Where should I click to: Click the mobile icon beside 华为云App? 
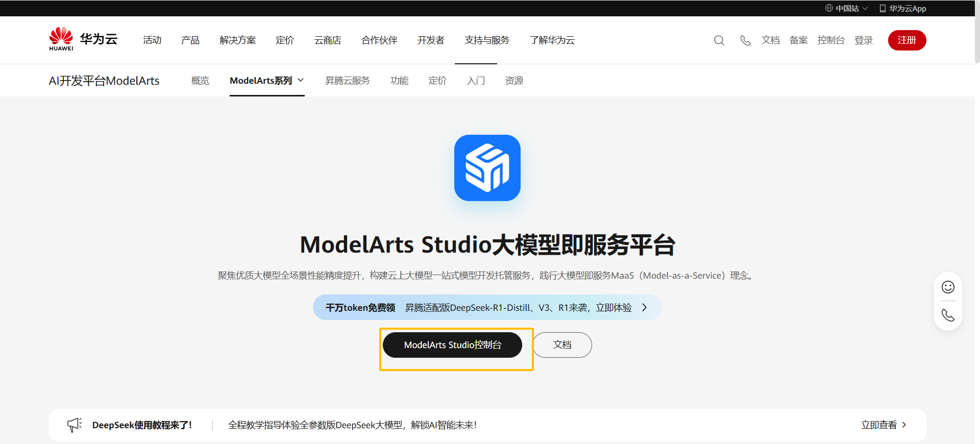(883, 8)
